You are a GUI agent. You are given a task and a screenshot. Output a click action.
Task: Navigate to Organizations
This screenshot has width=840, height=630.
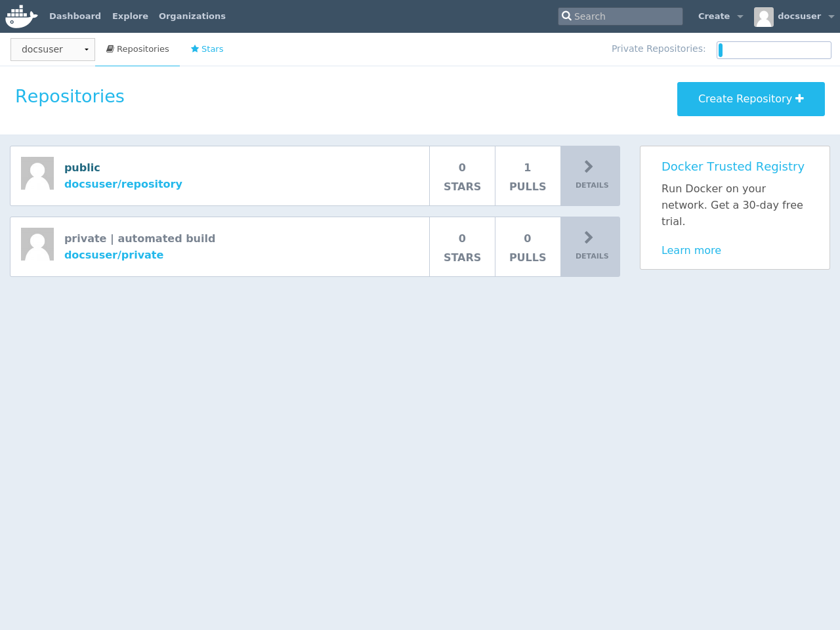[192, 16]
